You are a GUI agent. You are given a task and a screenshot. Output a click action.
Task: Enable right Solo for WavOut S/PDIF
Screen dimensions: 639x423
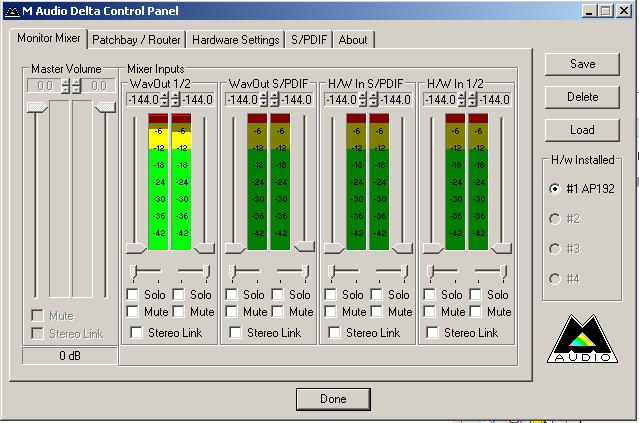tap(278, 294)
